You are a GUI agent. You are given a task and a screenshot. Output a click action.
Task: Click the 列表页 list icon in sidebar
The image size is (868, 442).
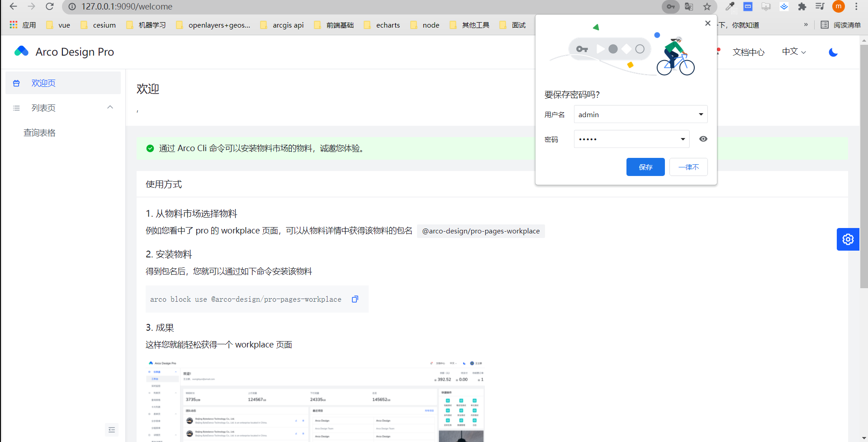pos(16,108)
